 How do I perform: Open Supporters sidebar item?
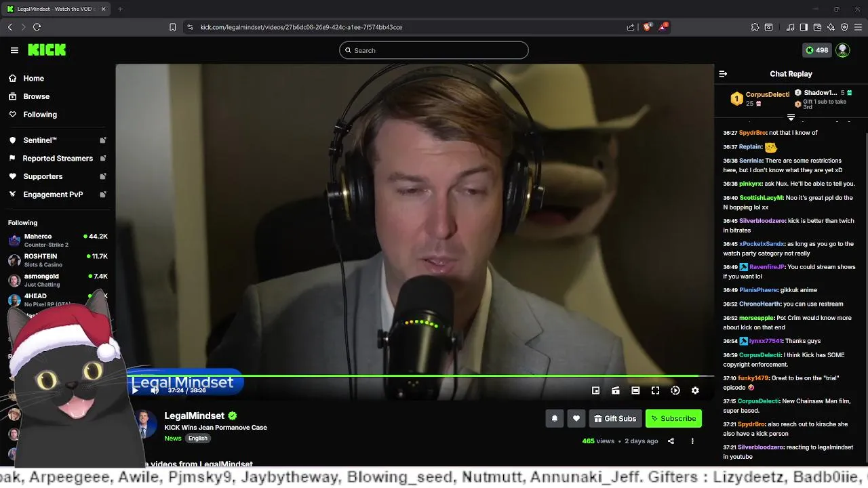click(56, 176)
